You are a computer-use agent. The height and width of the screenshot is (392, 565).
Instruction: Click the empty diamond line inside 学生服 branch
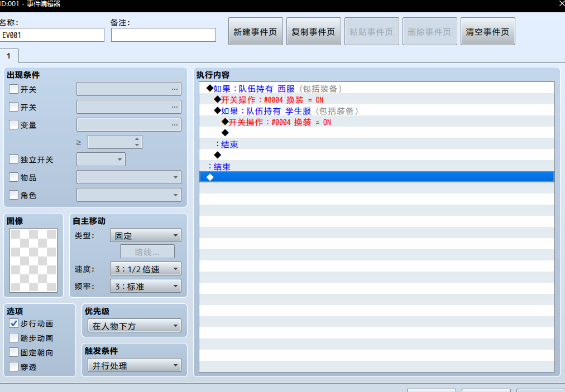tap(376, 133)
